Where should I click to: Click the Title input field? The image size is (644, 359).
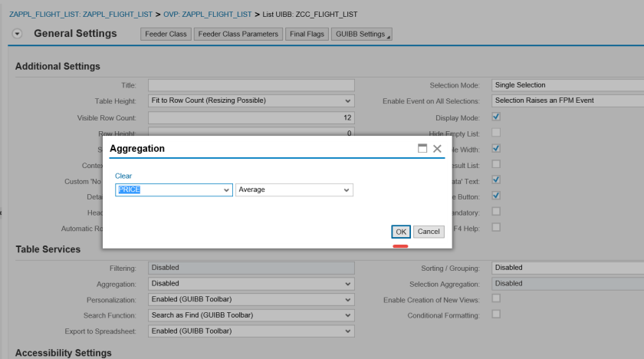(x=251, y=85)
